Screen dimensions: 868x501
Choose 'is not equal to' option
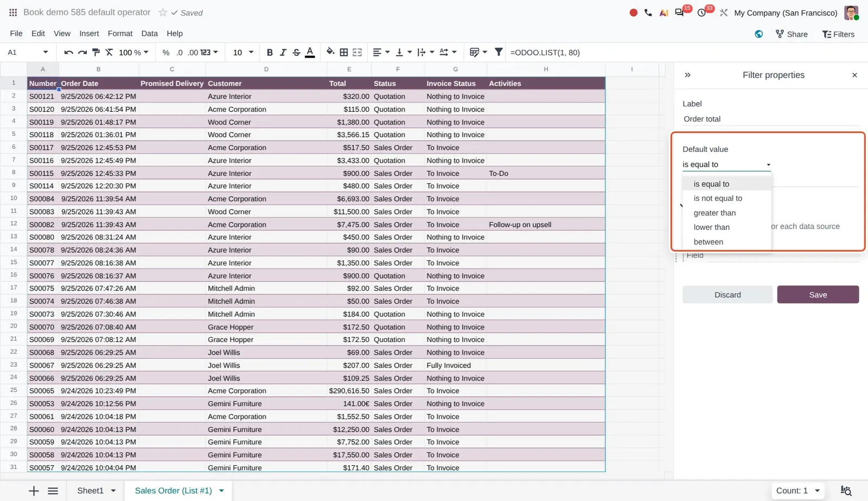coord(727,198)
